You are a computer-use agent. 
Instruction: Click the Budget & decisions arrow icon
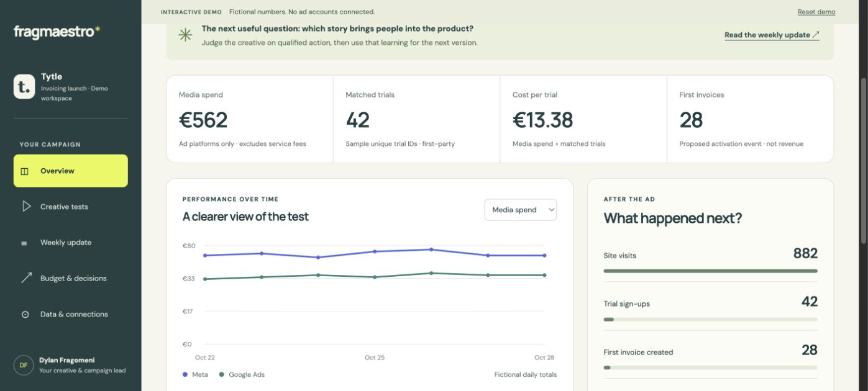coord(26,278)
